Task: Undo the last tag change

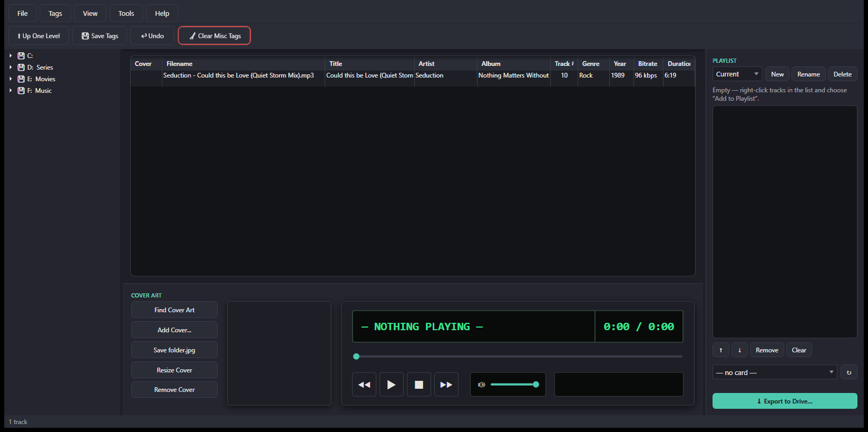Action: pos(152,36)
